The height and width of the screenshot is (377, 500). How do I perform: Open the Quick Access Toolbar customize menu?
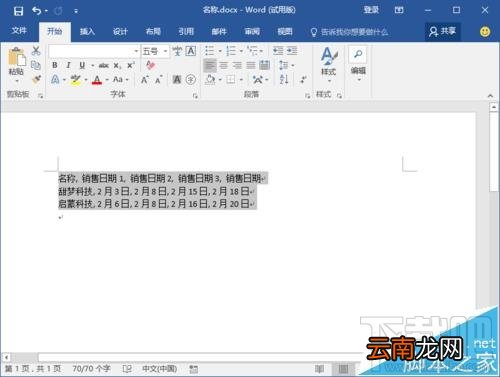tap(76, 11)
